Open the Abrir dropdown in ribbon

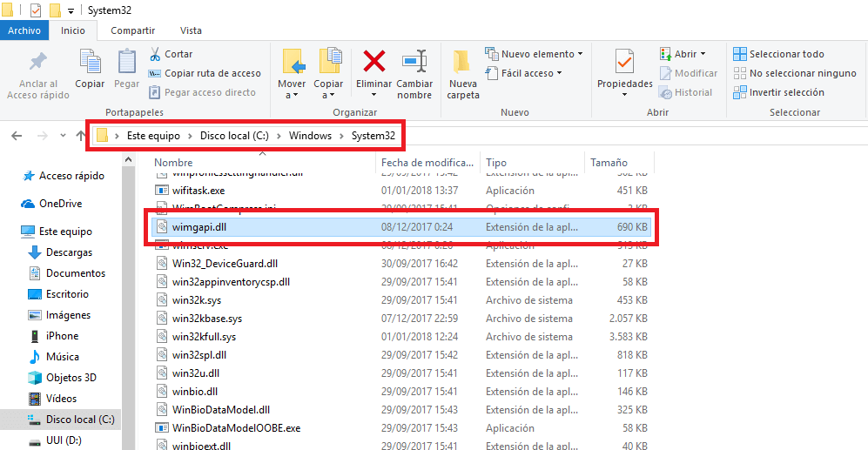(x=683, y=54)
